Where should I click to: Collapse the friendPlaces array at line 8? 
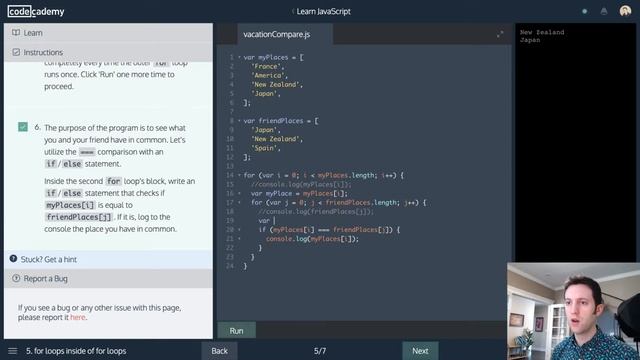pyautogui.click(x=239, y=121)
